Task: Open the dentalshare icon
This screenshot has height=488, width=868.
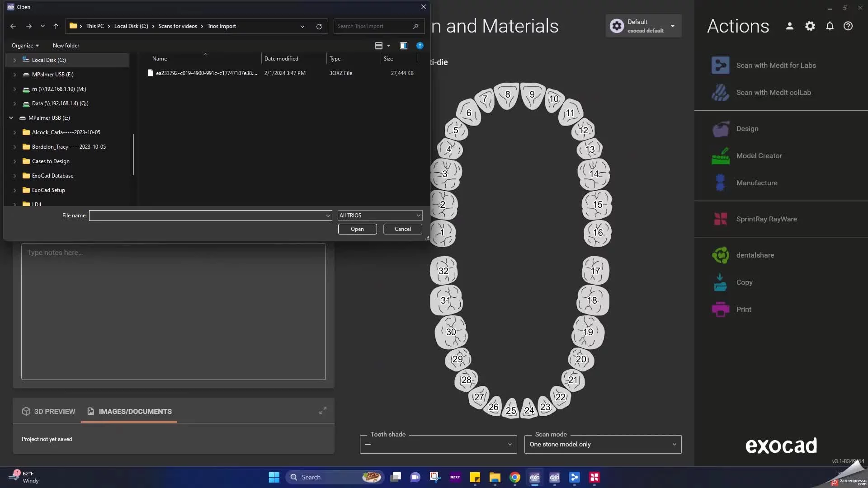Action: click(x=720, y=255)
